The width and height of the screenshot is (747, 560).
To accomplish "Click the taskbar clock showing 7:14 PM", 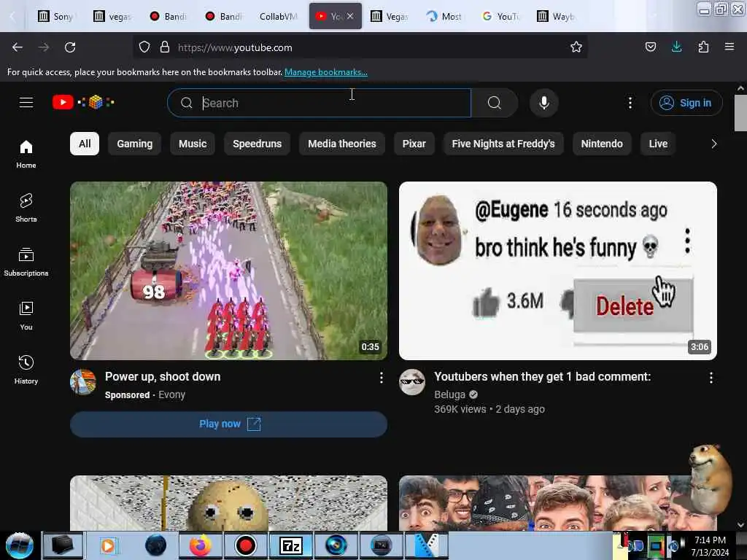I will pos(709,545).
